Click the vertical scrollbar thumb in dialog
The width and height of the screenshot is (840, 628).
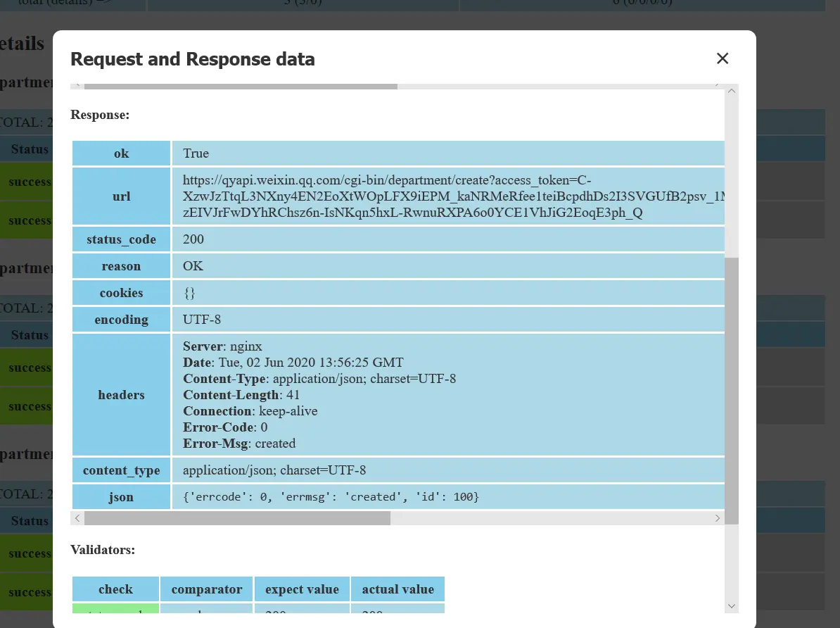[x=731, y=391]
